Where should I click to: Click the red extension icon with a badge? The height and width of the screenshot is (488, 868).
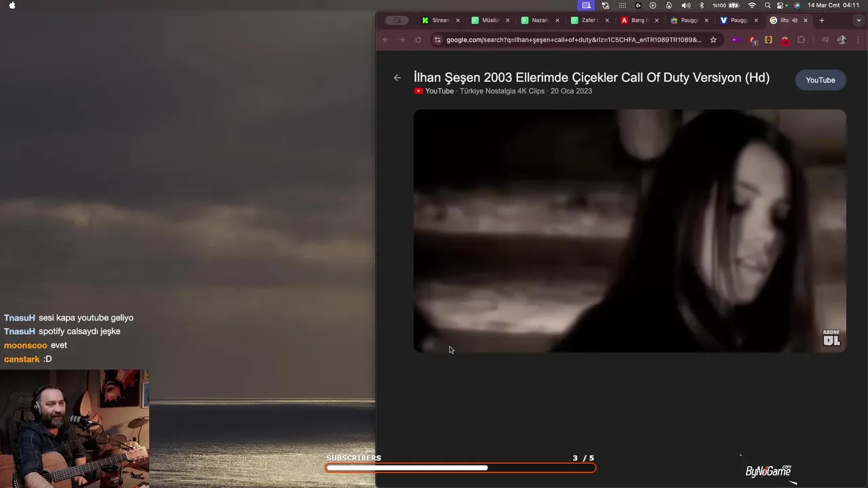coord(753,40)
